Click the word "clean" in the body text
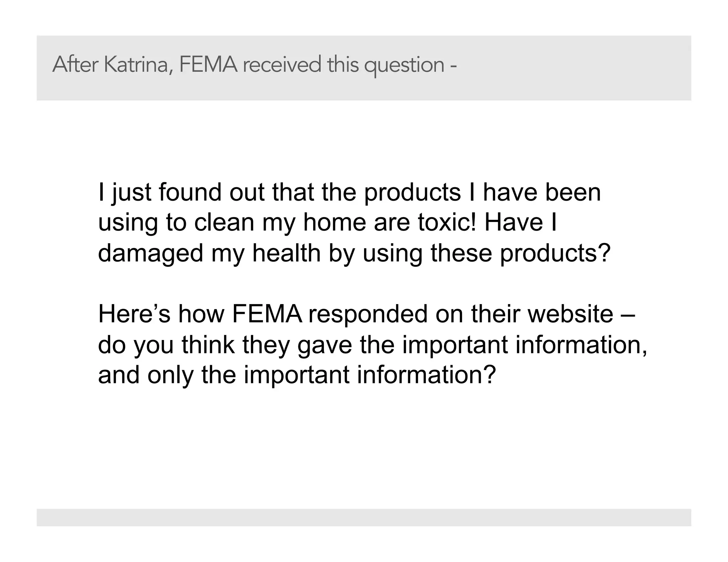 [x=224, y=223]
